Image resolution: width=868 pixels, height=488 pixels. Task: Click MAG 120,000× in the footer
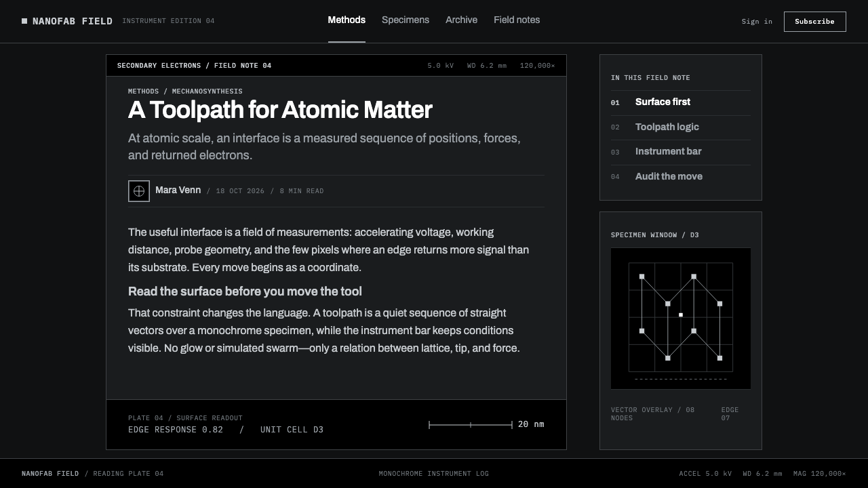tap(820, 474)
